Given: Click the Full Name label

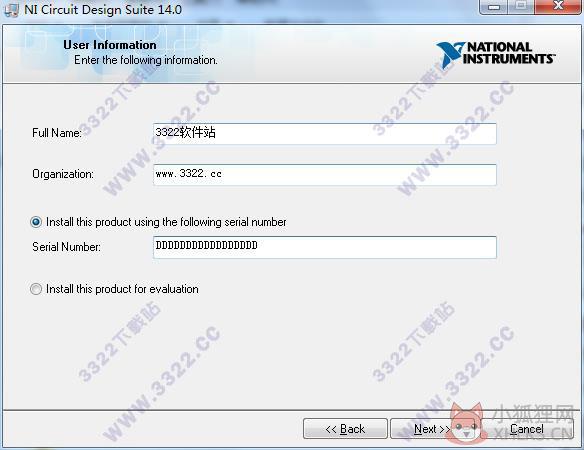Looking at the screenshot, I should pyautogui.click(x=57, y=133).
